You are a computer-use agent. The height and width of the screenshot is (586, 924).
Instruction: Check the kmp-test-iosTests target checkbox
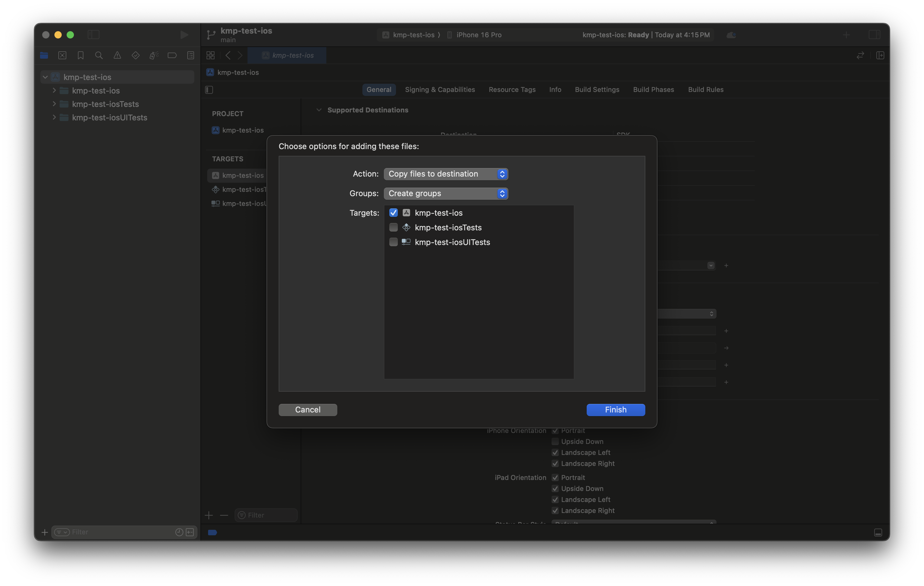tap(393, 227)
